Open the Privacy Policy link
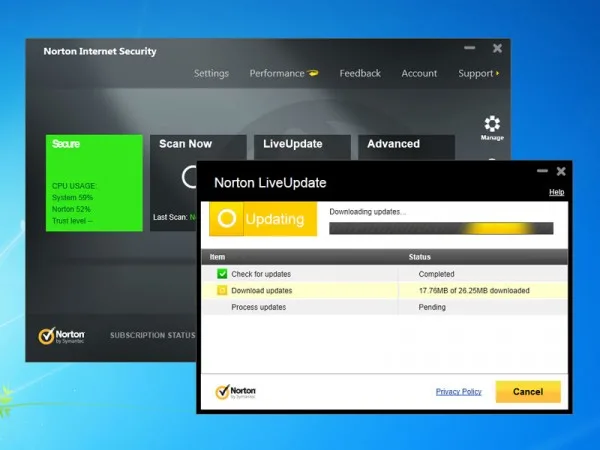Viewport: 600px width, 450px height. click(x=458, y=391)
